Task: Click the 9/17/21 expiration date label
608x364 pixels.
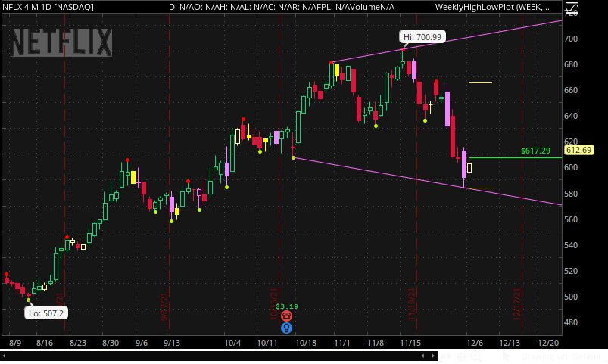Action: point(164,307)
